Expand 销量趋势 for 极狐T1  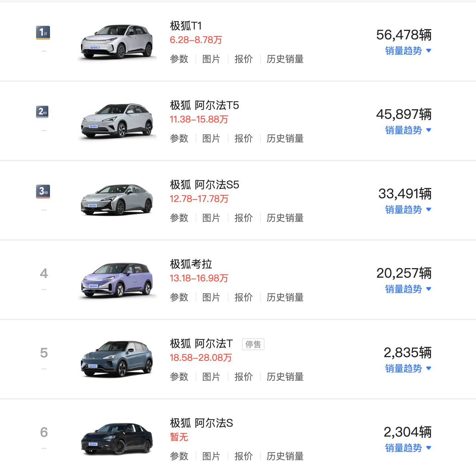pos(408,51)
